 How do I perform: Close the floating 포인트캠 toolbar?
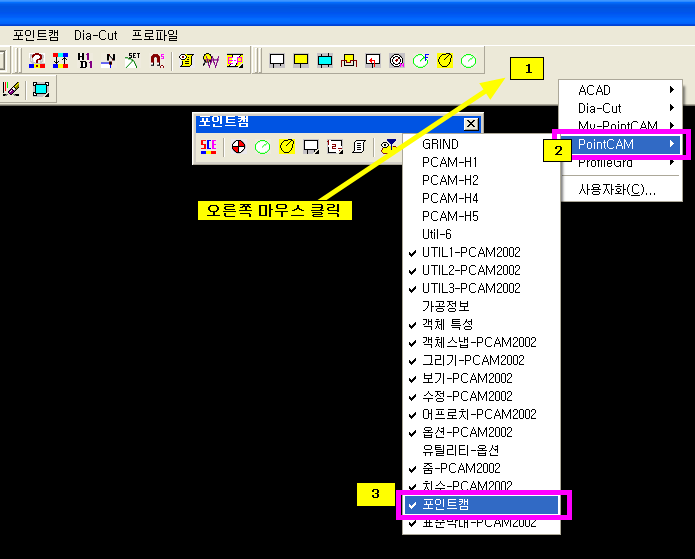click(x=471, y=124)
